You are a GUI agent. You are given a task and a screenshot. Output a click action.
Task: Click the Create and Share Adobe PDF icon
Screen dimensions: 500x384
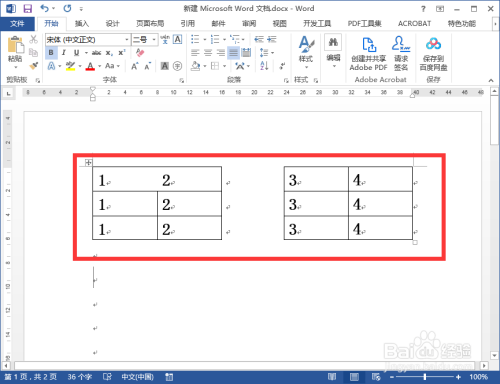click(368, 45)
